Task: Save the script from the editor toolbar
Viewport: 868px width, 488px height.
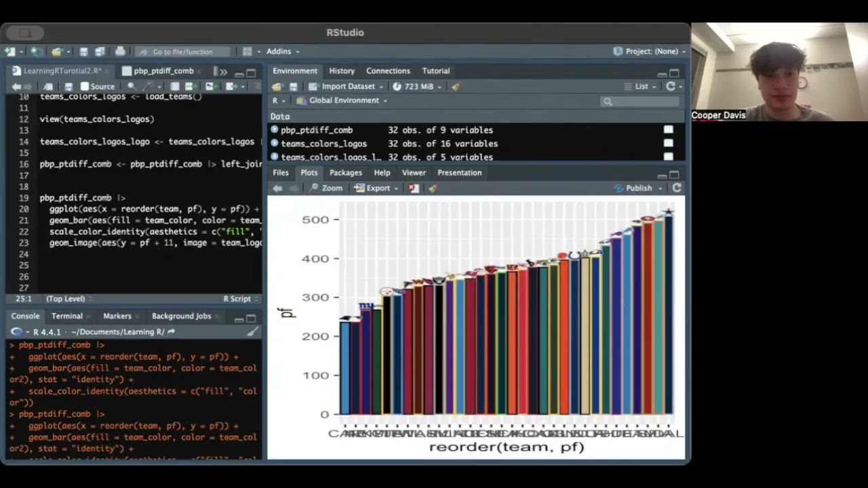Action: point(68,87)
